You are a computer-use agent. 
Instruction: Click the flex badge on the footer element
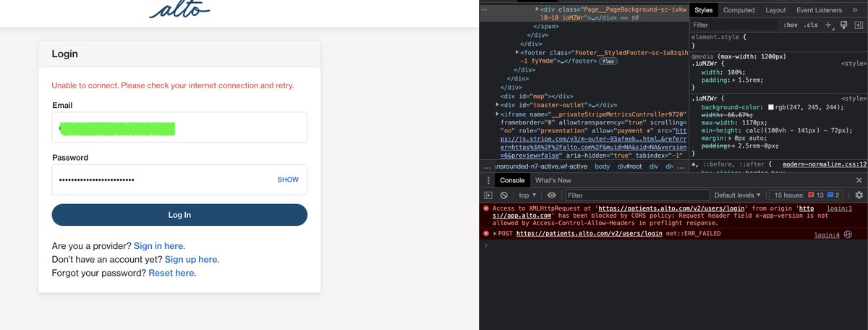(x=607, y=62)
